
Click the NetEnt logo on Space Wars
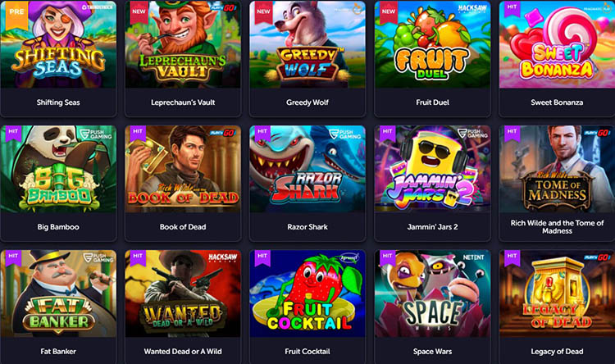[x=473, y=257]
